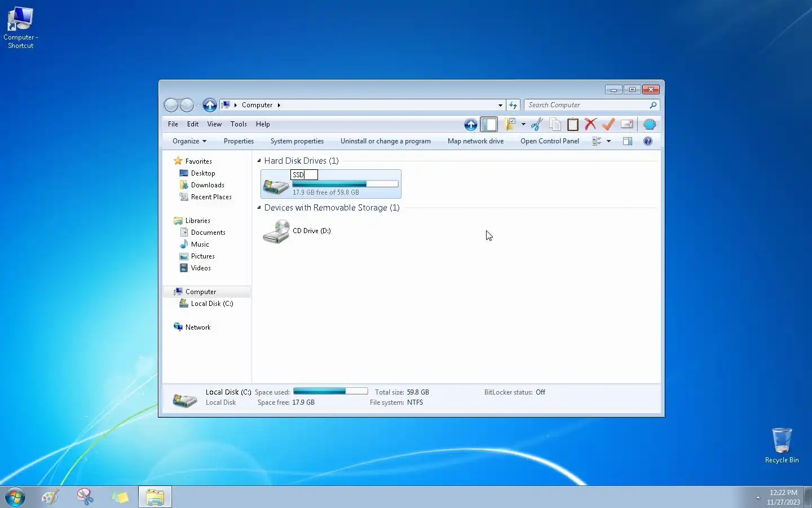Click the Classic Shell Up toolbar button
This screenshot has height=508, width=812.
coord(470,124)
